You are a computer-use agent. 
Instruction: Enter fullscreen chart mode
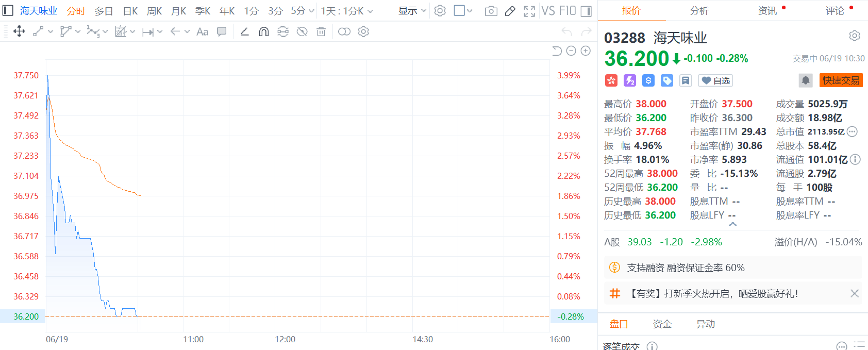coord(529,11)
